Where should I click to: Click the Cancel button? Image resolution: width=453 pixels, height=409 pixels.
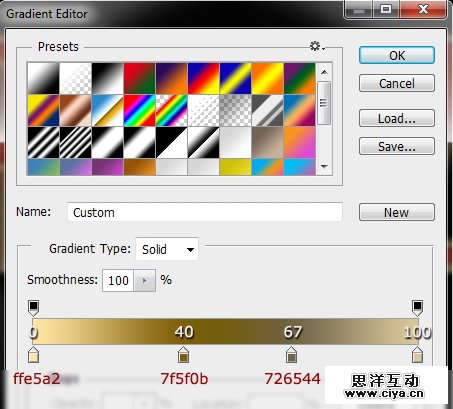397,83
